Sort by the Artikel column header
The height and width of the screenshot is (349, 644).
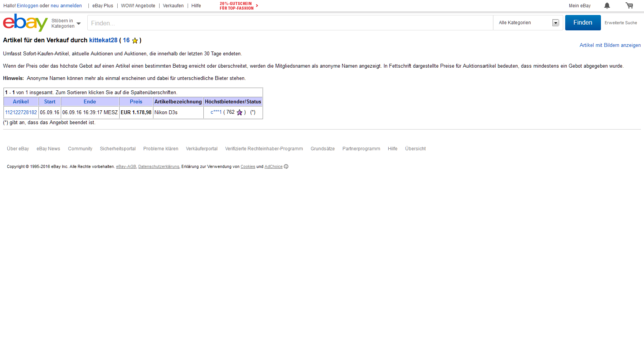pyautogui.click(x=21, y=101)
